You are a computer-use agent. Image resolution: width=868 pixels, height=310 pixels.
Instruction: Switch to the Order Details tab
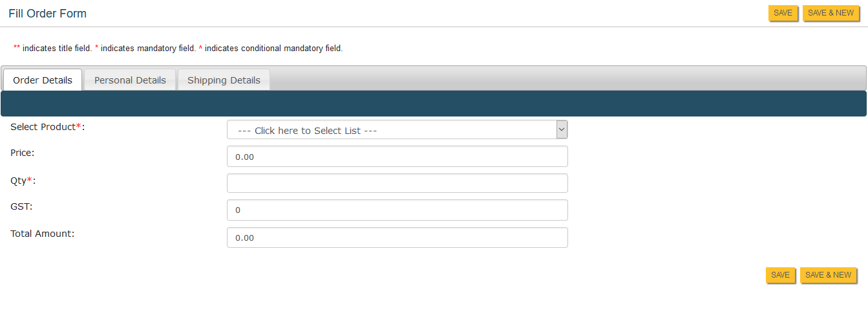coord(43,80)
